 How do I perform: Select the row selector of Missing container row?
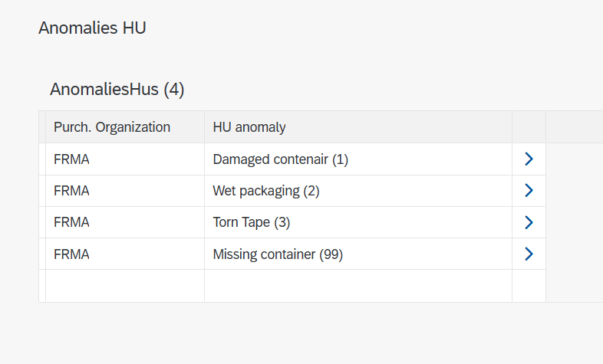[x=42, y=254]
